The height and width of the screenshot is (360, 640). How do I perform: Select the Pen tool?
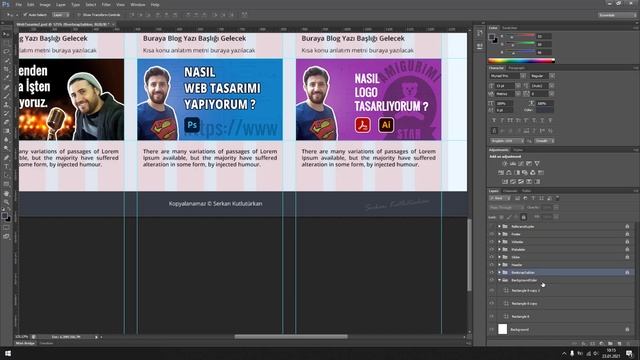[x=6, y=158]
